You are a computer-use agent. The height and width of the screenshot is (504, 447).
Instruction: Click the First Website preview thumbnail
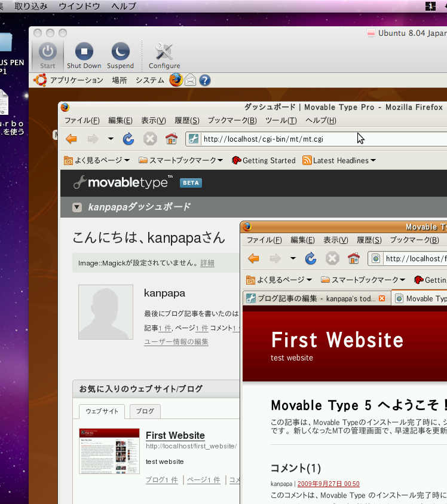(x=105, y=451)
